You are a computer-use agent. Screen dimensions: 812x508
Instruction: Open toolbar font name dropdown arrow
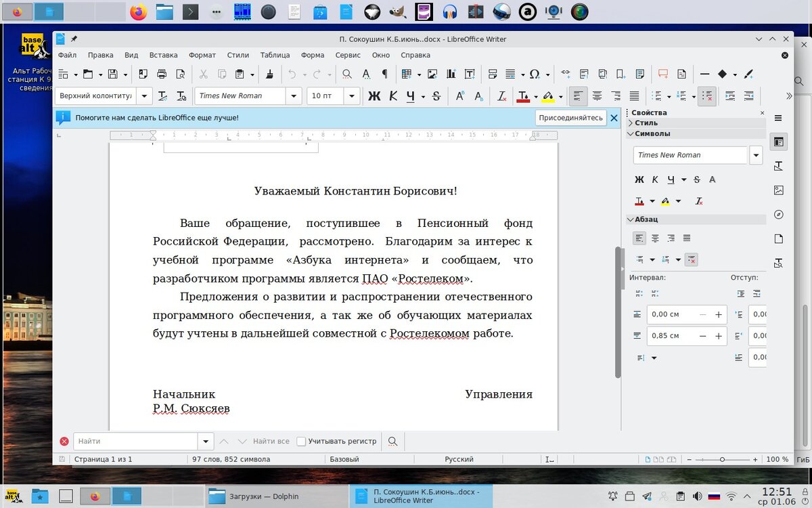coord(294,96)
